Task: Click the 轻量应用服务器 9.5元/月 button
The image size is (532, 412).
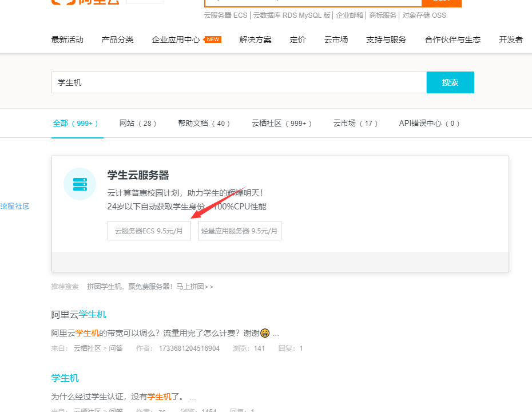Action: [x=240, y=231]
